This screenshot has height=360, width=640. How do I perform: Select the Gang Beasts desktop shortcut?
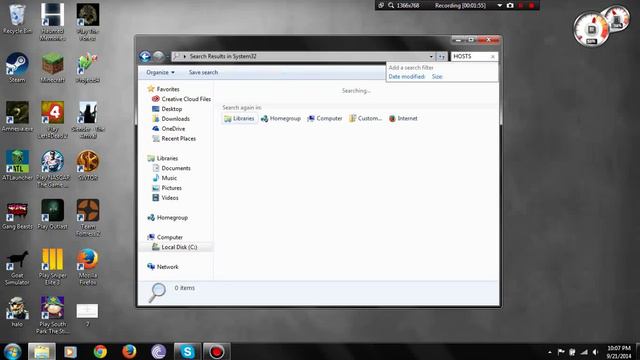pos(17,215)
